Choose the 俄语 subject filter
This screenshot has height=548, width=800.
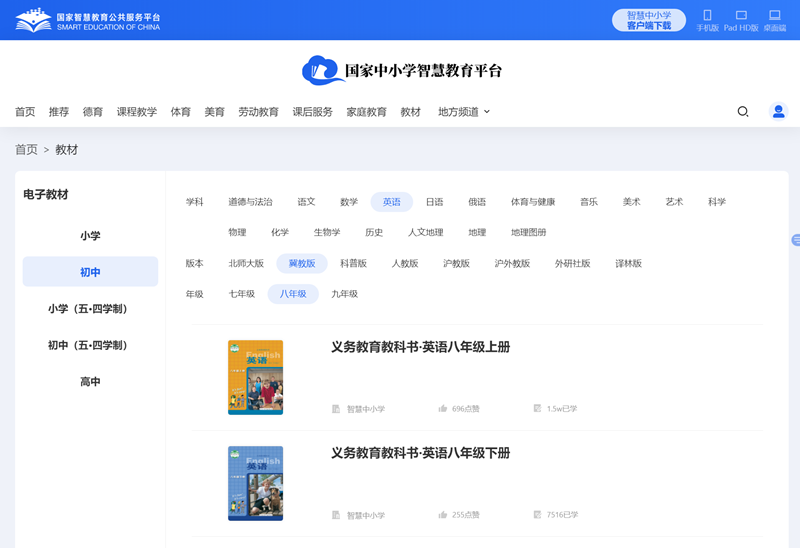tap(477, 202)
